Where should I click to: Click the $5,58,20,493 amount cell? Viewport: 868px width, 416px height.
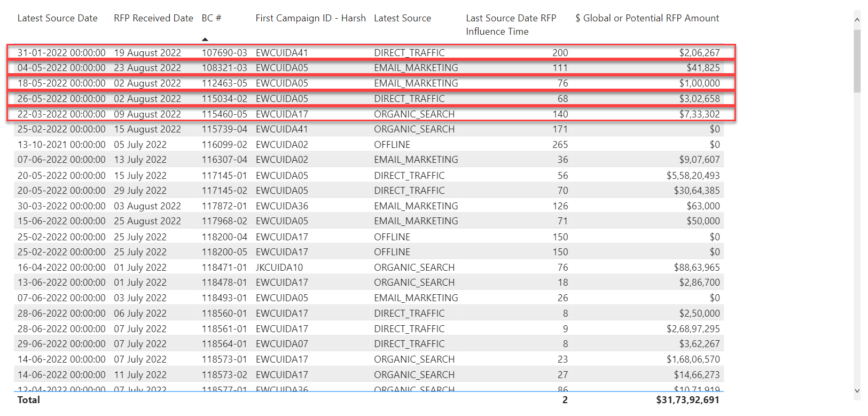[693, 176]
